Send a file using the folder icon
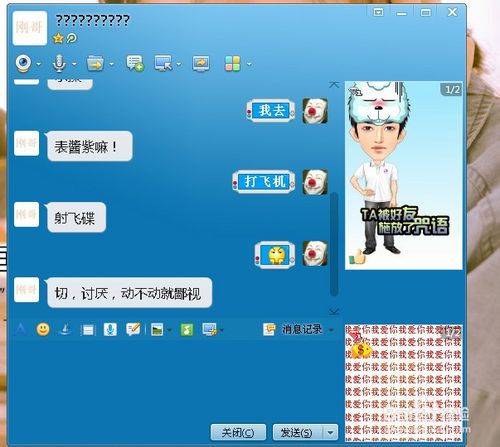 click(95, 63)
